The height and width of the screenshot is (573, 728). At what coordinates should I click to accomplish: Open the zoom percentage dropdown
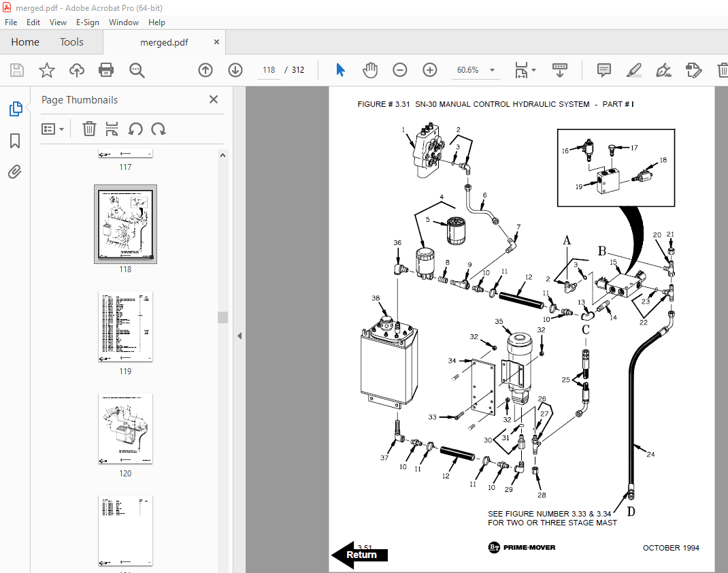click(491, 69)
